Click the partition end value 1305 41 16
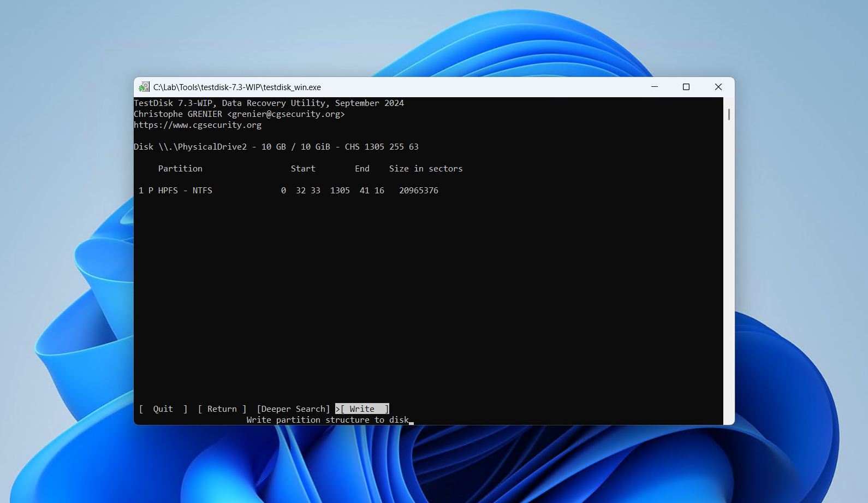 coord(357,191)
